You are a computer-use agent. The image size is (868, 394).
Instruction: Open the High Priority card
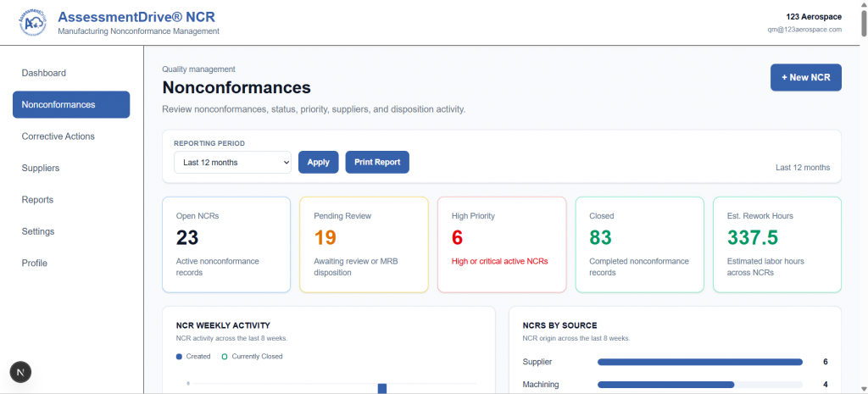pos(502,245)
